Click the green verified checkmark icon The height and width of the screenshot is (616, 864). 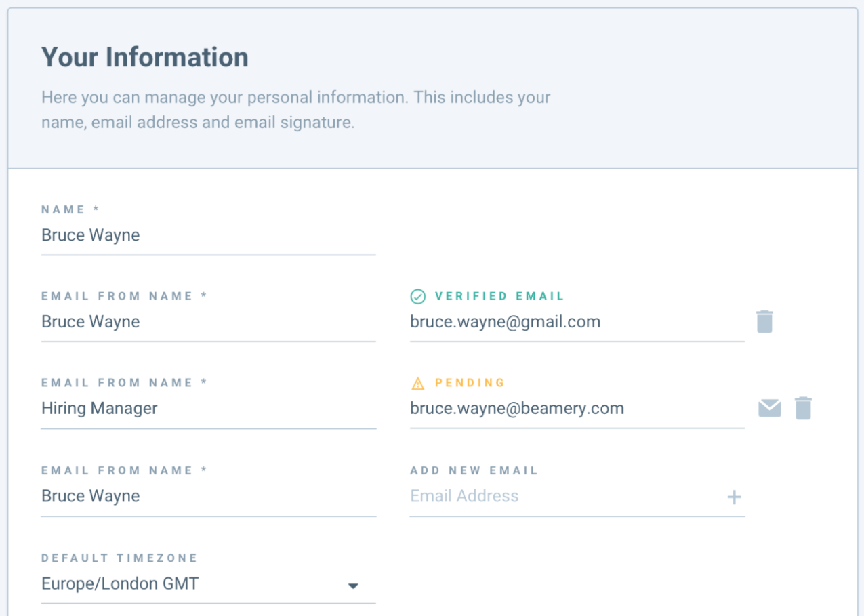(418, 296)
